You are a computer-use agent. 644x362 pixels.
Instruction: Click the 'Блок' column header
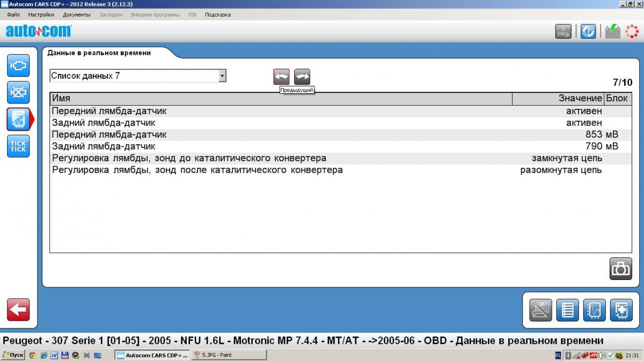point(617,99)
